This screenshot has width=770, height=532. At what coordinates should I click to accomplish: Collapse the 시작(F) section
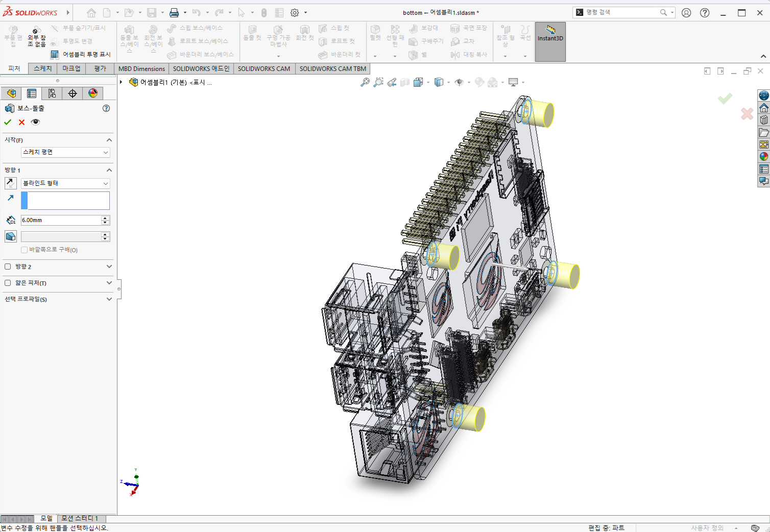coord(109,140)
